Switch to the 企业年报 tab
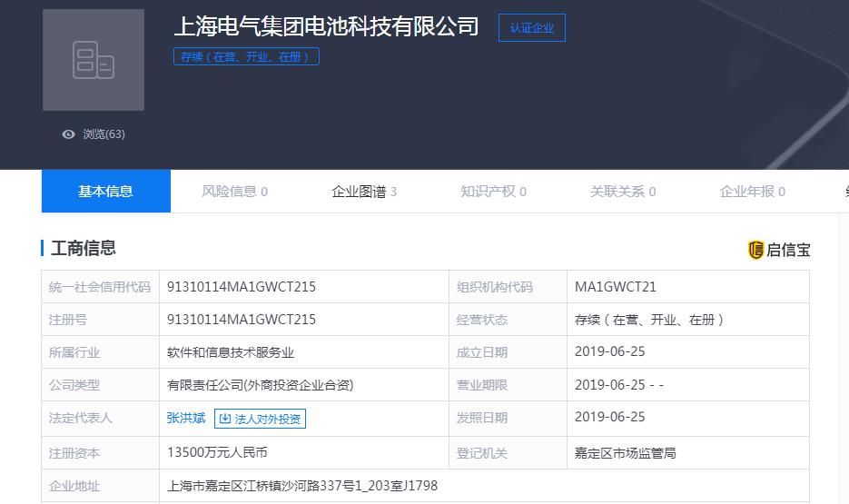 (752, 191)
